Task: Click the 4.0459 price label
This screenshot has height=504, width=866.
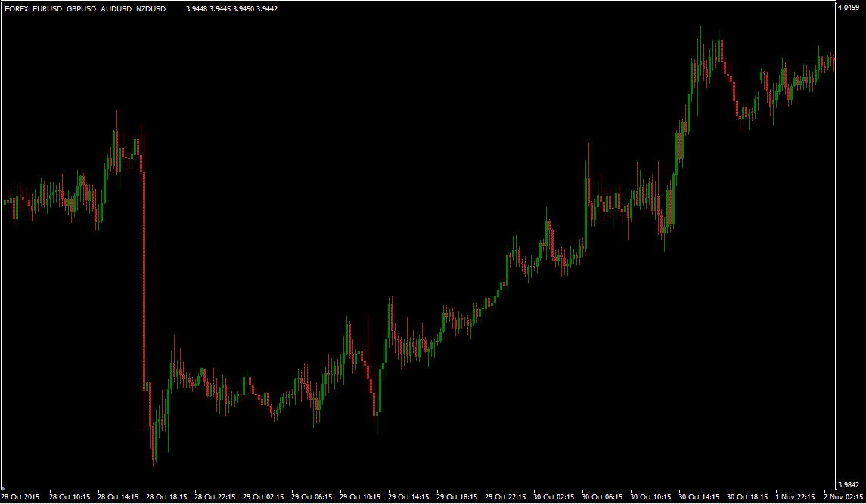Action: 849,8
